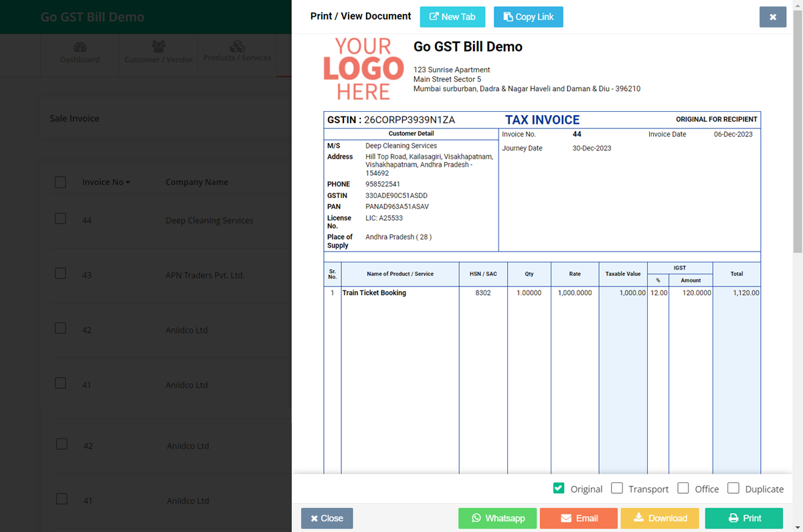Enable the Transport copy checkbox

(617, 489)
